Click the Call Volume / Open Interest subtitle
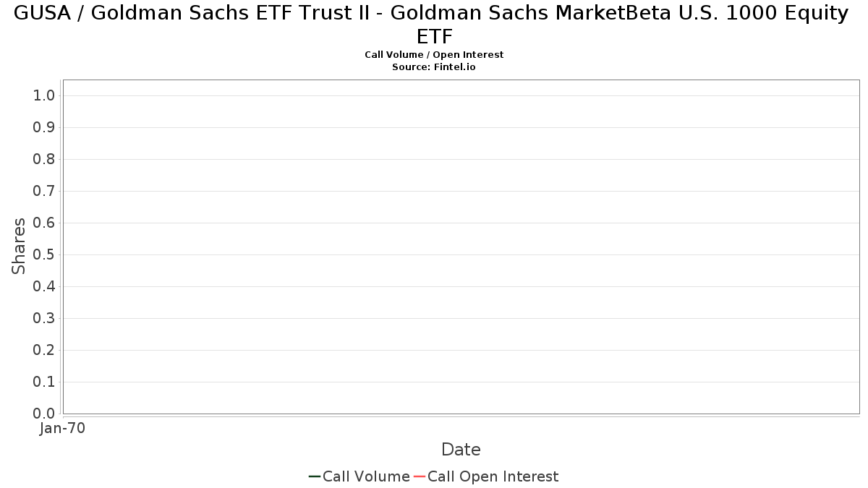 click(x=434, y=54)
